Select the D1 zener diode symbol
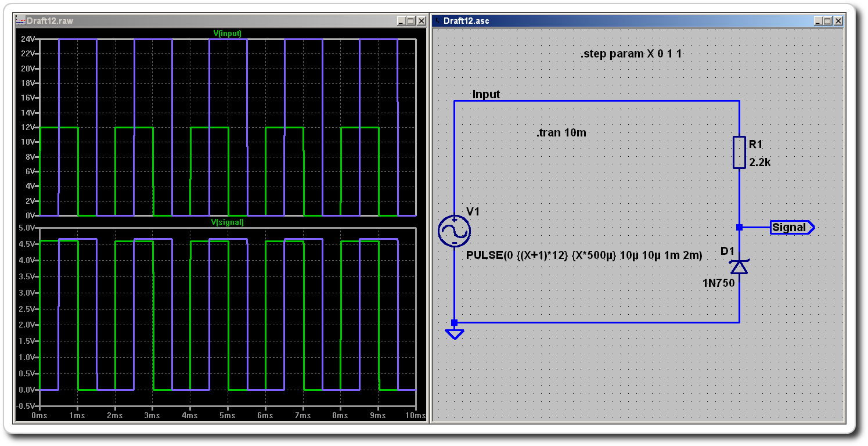 pos(739,267)
